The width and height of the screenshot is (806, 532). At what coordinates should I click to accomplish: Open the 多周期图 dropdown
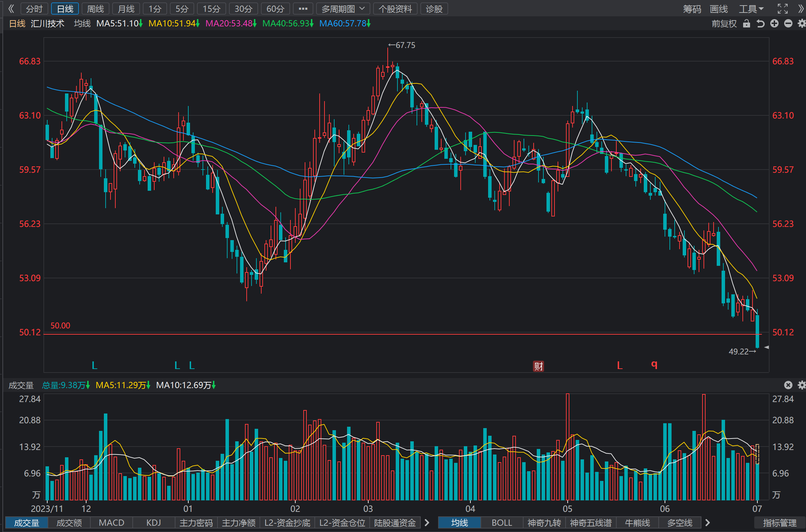(x=343, y=9)
